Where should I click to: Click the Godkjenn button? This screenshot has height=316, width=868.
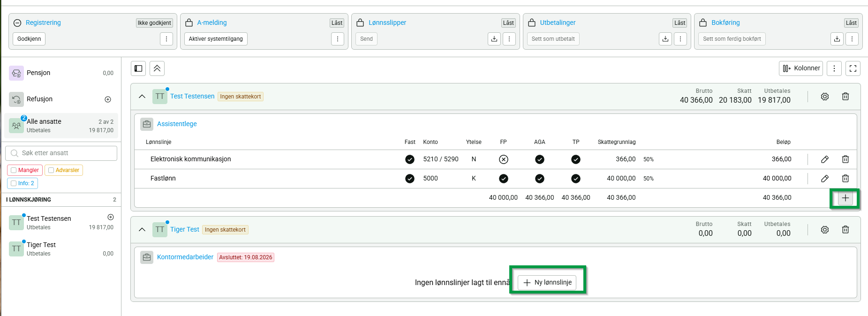29,39
